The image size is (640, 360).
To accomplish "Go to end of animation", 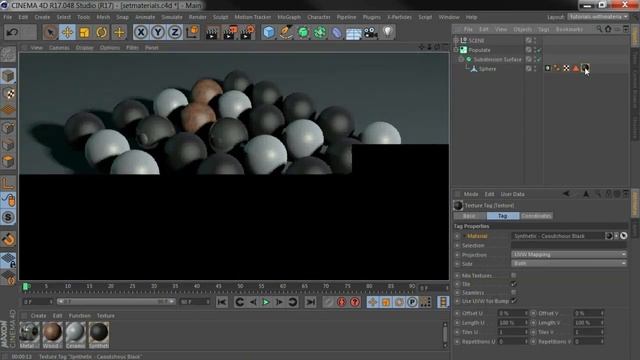I will [x=310, y=302].
